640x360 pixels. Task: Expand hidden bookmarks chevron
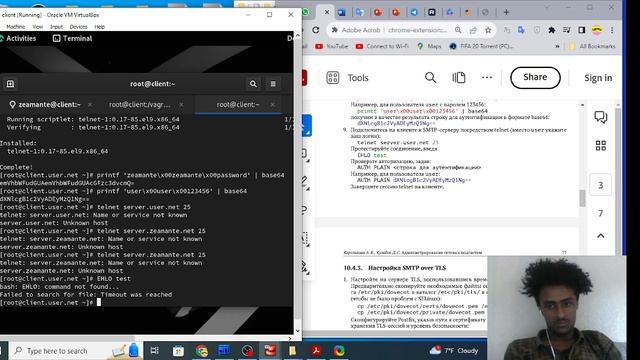coord(557,46)
